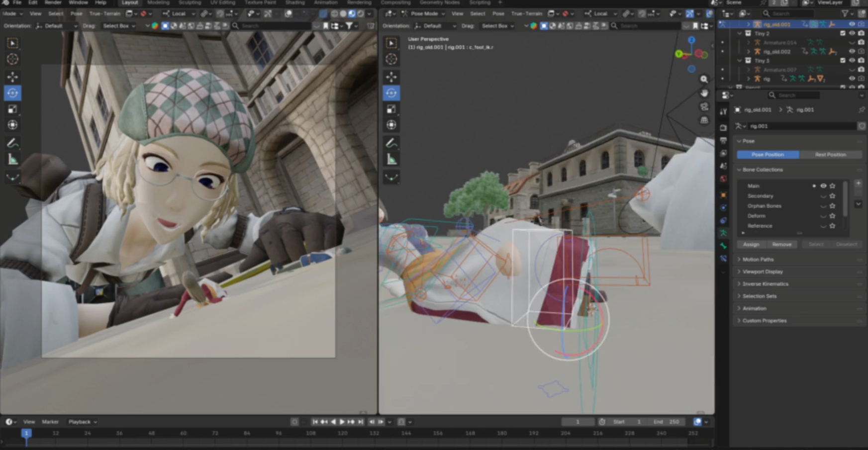This screenshot has width=868, height=450.
Task: Click the timeline playhead at frame 1
Action: [26, 433]
